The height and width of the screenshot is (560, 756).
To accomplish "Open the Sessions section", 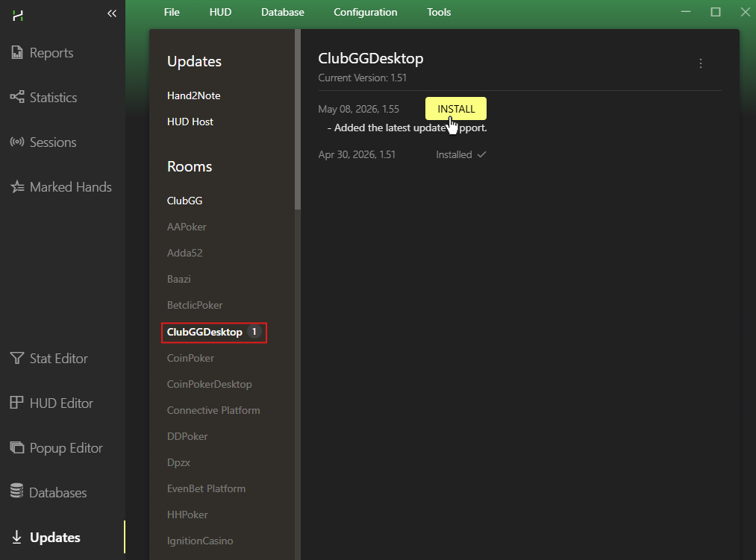I will 53,142.
